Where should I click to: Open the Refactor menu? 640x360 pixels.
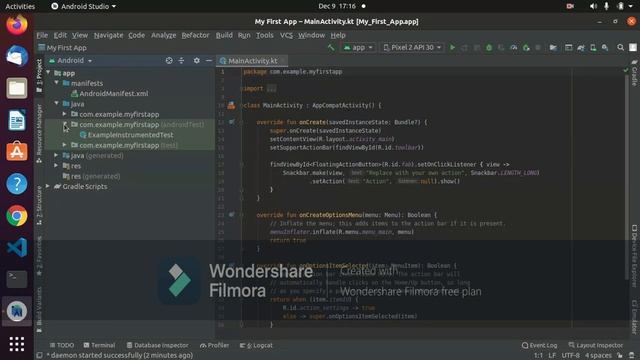point(195,35)
